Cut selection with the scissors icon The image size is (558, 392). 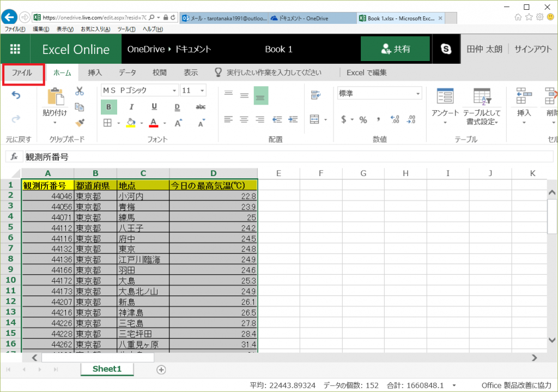pos(80,91)
